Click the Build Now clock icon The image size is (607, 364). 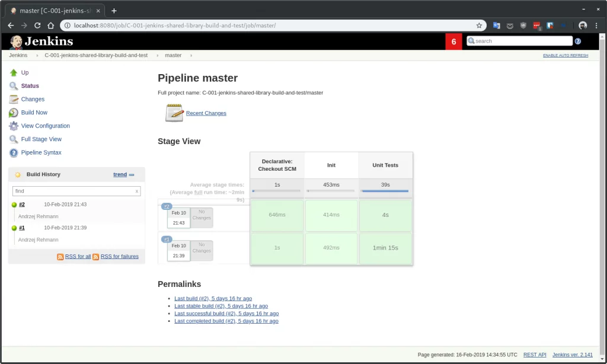tap(14, 113)
